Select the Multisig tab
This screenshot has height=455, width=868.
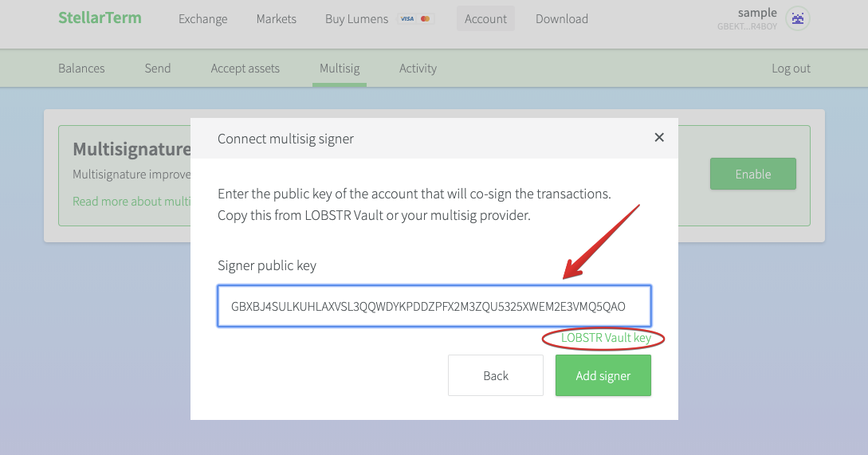point(340,68)
